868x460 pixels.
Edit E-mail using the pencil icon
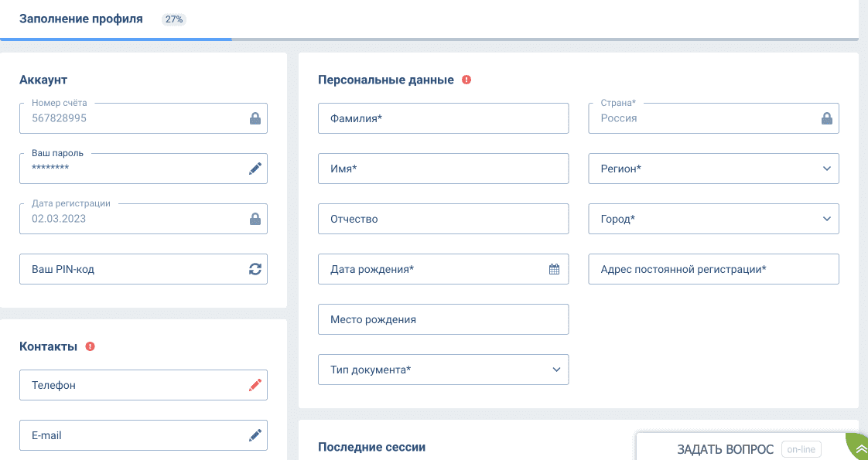255,435
